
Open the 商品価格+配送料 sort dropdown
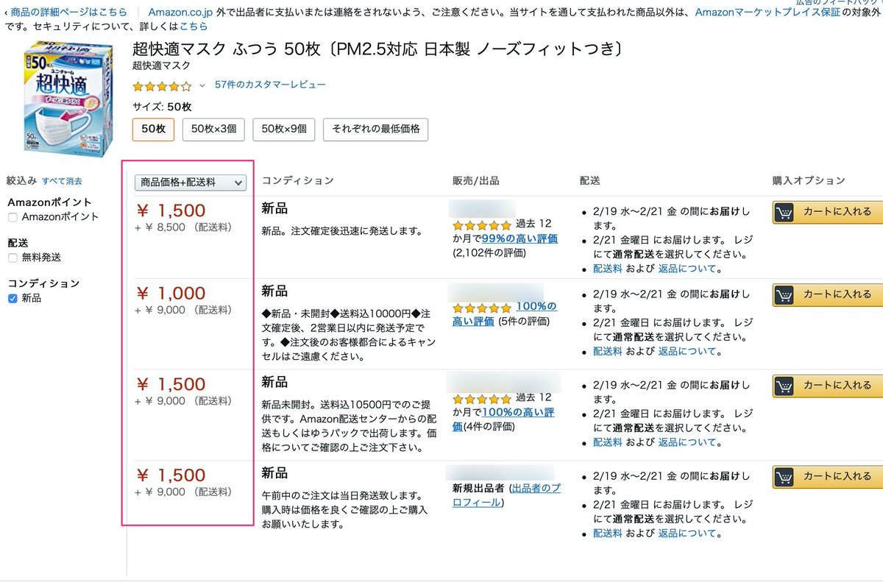pyautogui.click(x=190, y=183)
